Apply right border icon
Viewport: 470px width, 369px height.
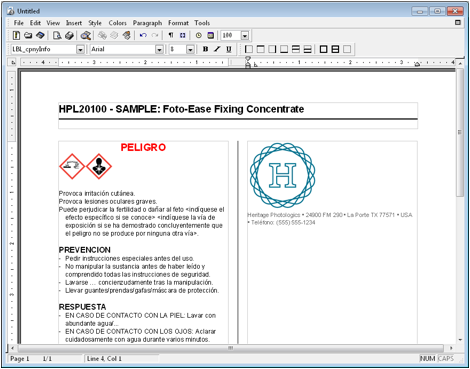pyautogui.click(x=272, y=49)
